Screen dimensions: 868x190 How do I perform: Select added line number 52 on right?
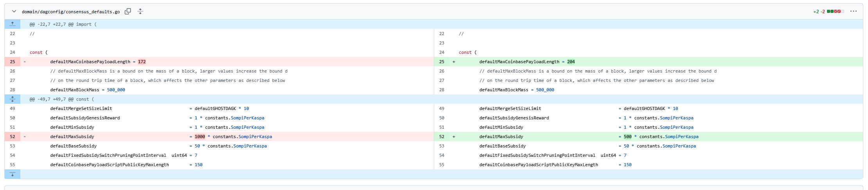[x=442, y=137]
